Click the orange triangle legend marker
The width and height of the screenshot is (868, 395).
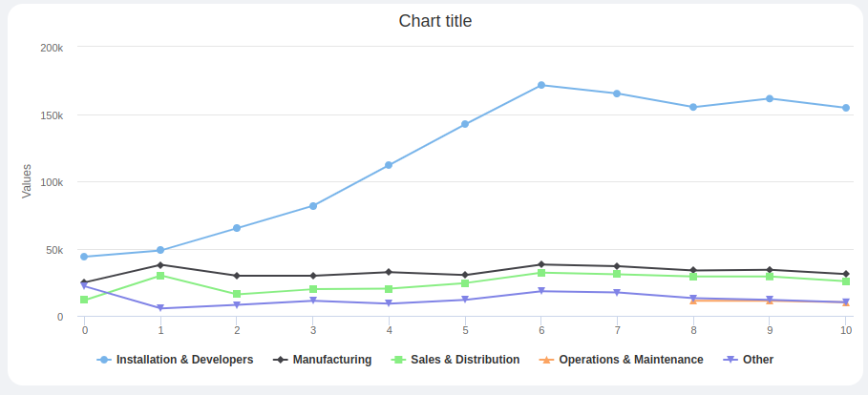(546, 360)
